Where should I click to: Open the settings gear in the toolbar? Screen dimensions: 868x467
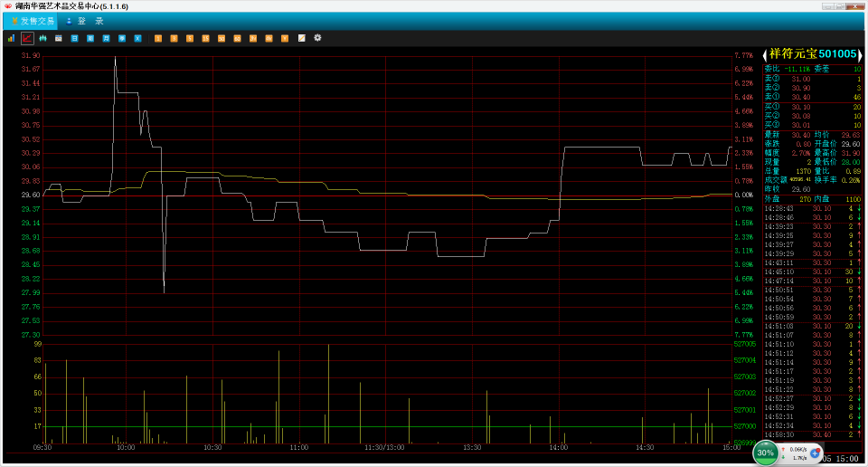(x=317, y=38)
